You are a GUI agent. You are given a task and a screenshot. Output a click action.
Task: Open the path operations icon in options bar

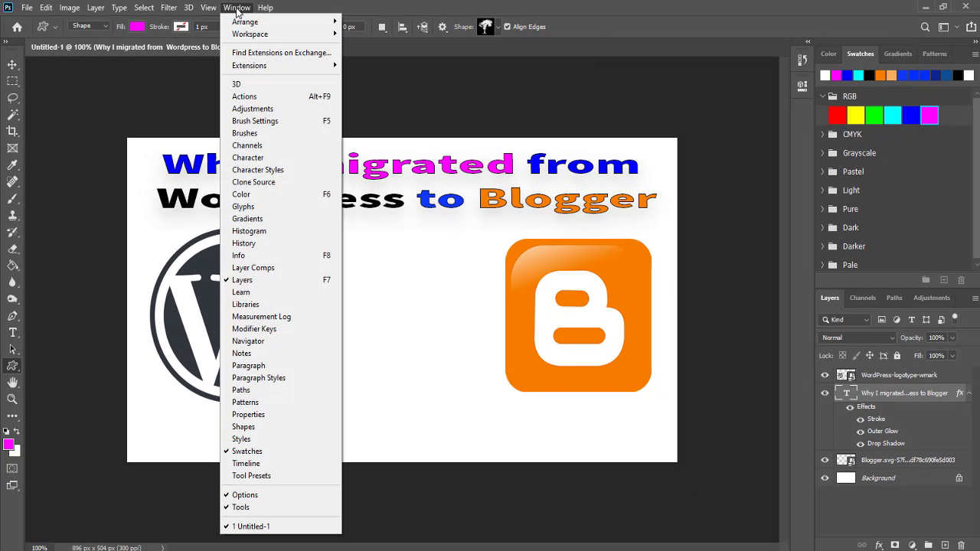[x=382, y=27]
